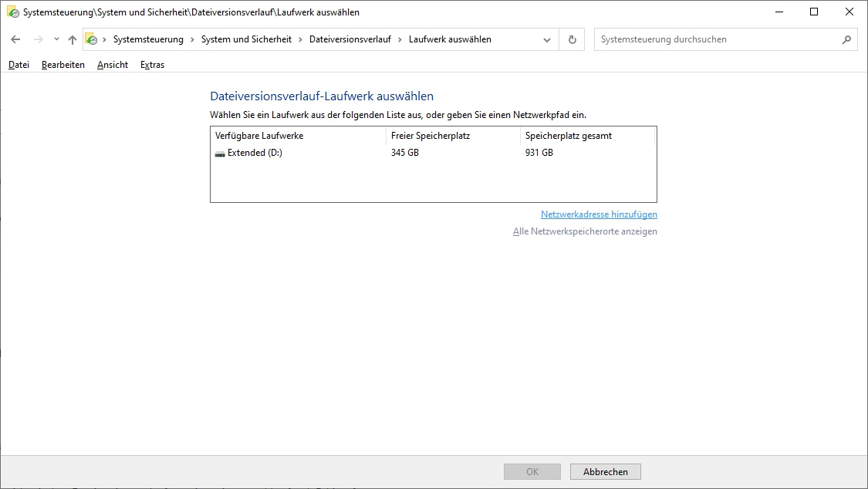Click the up-one-level arrow icon
The width and height of the screenshot is (868, 489).
(x=73, y=39)
